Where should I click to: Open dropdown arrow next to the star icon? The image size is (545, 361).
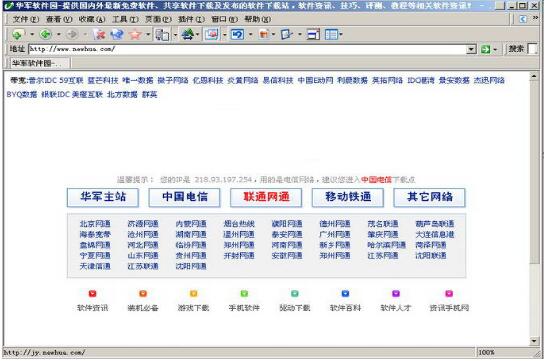tap(148, 34)
